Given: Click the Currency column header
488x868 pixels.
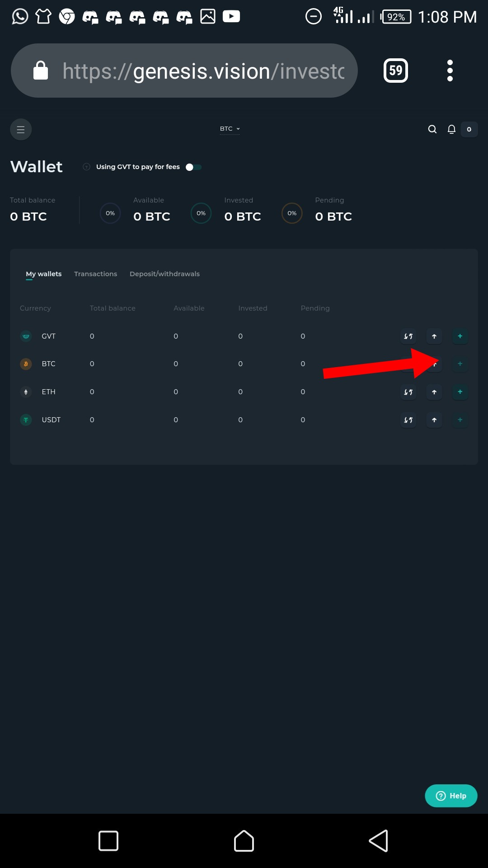Looking at the screenshot, I should 35,308.
